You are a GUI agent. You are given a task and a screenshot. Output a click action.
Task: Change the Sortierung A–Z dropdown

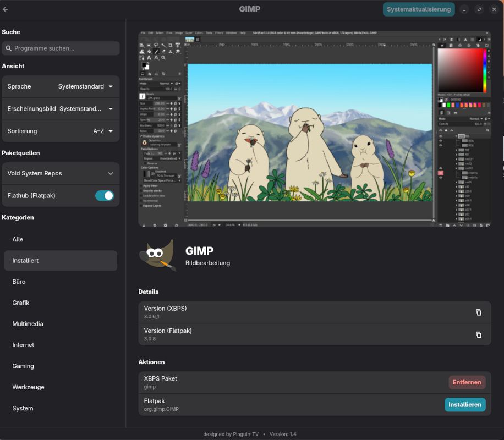(102, 131)
